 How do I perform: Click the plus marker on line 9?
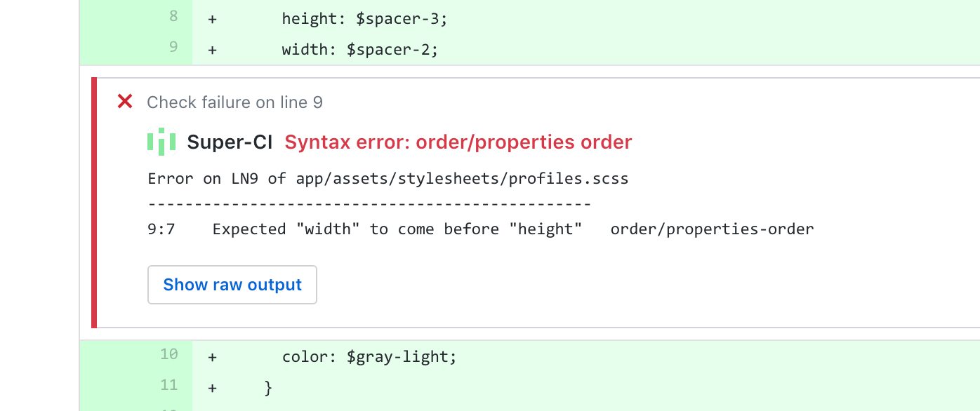pos(211,49)
